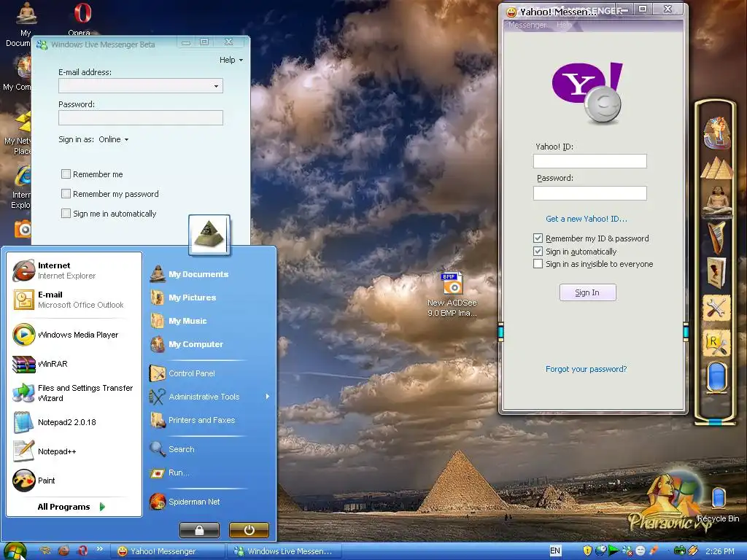Enable Sign me in automatically checkbox

point(66,214)
